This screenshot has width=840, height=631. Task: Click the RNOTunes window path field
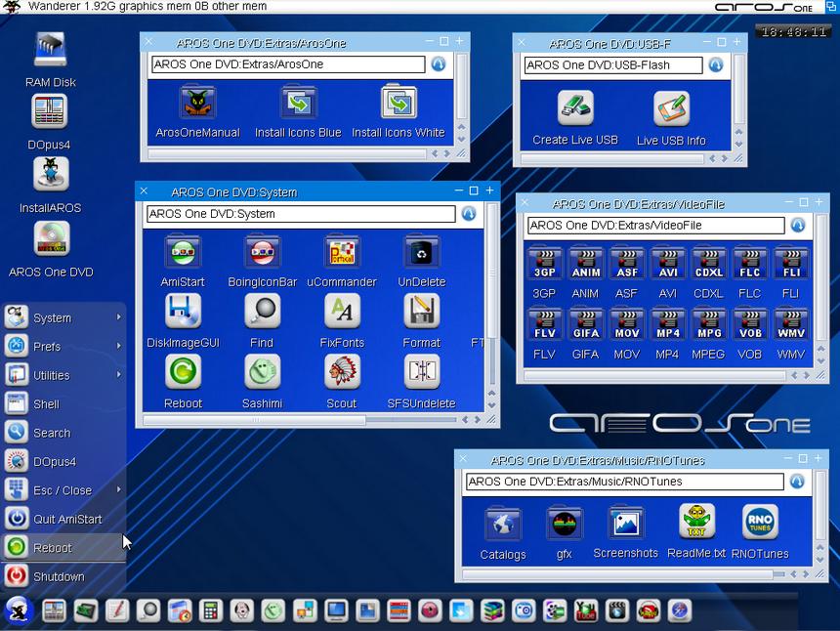tap(625, 481)
